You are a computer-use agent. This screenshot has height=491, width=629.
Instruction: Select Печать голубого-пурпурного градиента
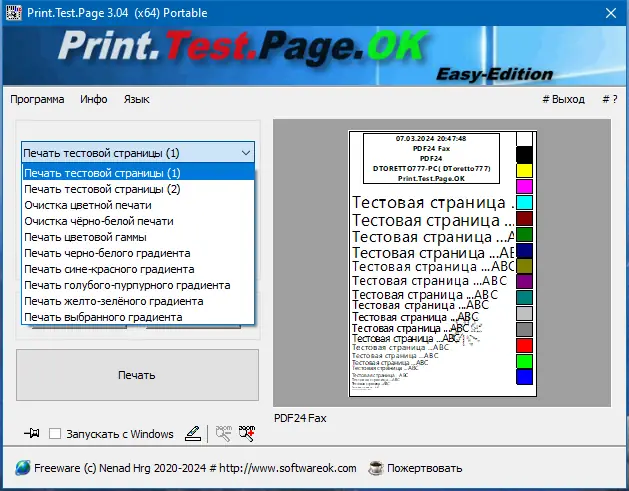(x=138, y=285)
